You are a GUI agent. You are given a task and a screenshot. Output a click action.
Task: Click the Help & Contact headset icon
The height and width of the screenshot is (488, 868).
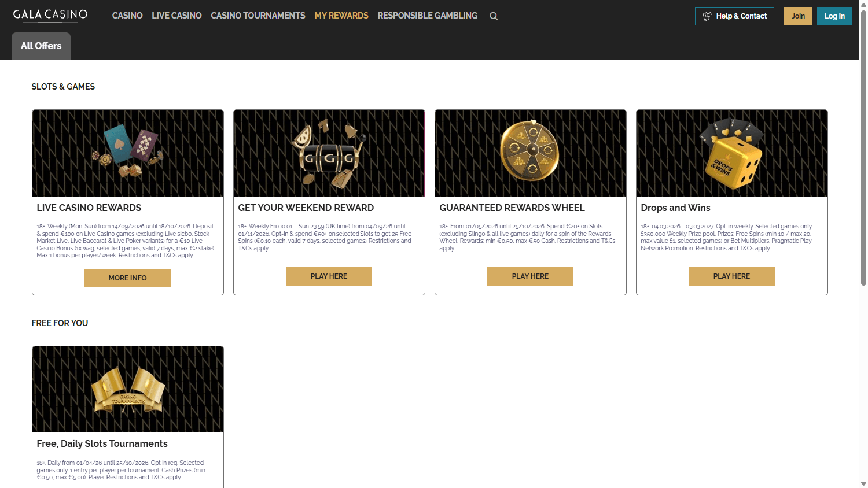click(707, 16)
